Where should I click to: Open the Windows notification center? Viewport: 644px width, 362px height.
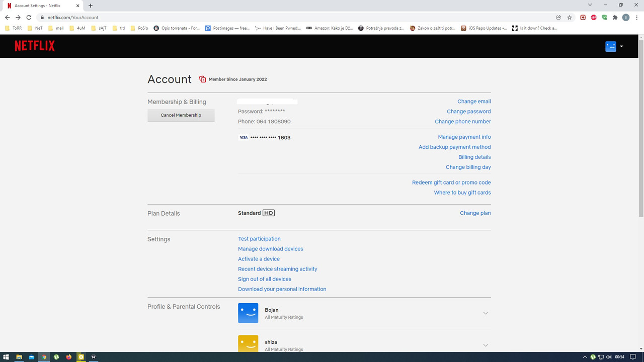[633, 357]
